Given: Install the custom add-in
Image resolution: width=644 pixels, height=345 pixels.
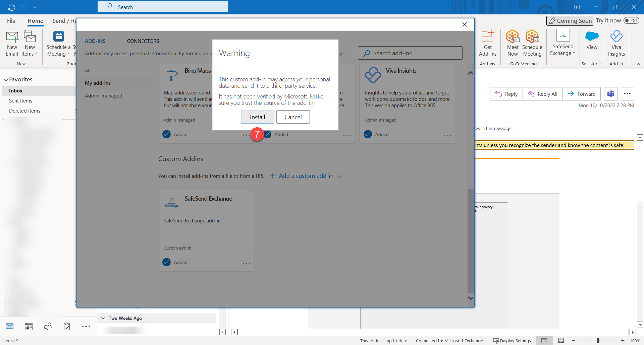Looking at the screenshot, I should click(257, 117).
